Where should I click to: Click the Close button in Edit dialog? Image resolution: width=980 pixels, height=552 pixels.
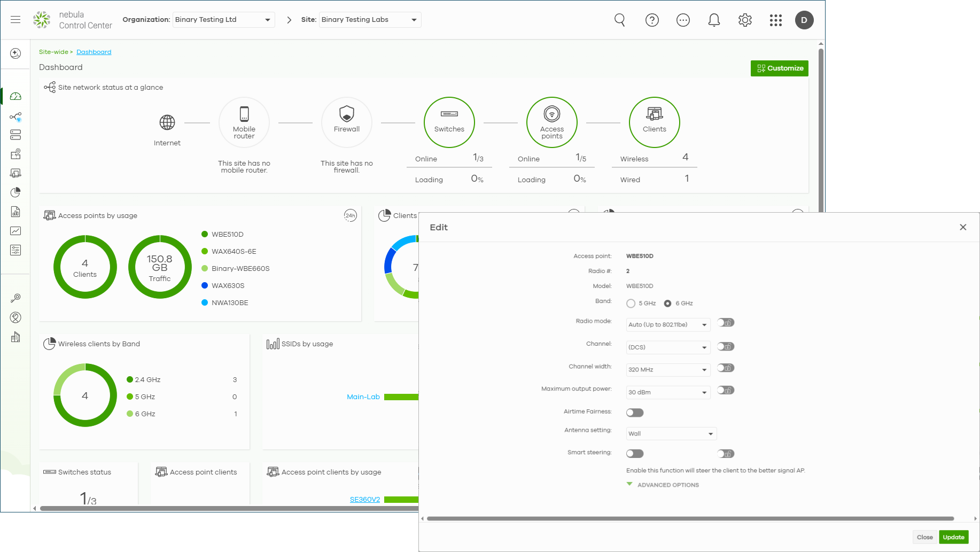pos(924,537)
